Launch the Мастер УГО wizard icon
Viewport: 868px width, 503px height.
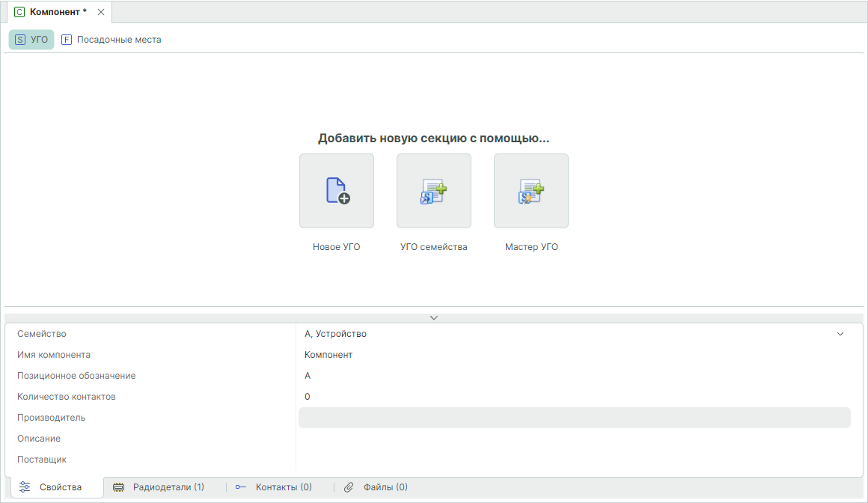coord(531,191)
